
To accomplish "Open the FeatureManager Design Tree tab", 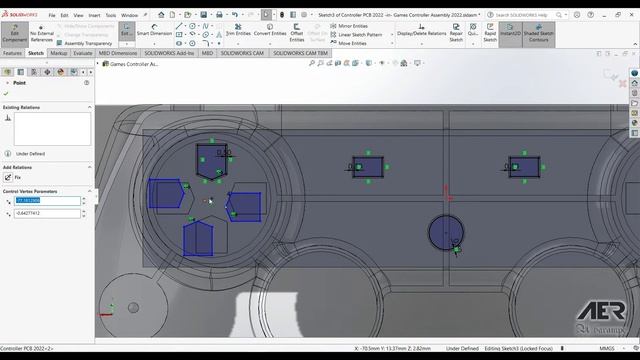I will 7,72.
